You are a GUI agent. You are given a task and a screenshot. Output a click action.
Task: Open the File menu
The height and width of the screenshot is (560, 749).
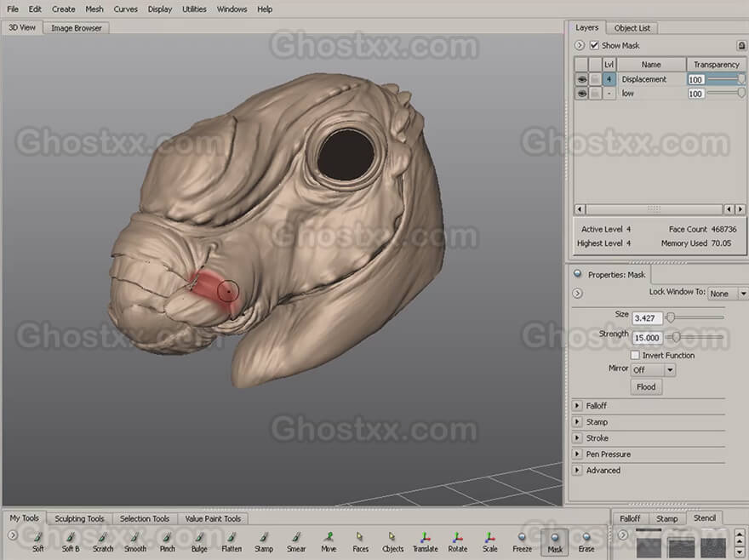(13, 9)
